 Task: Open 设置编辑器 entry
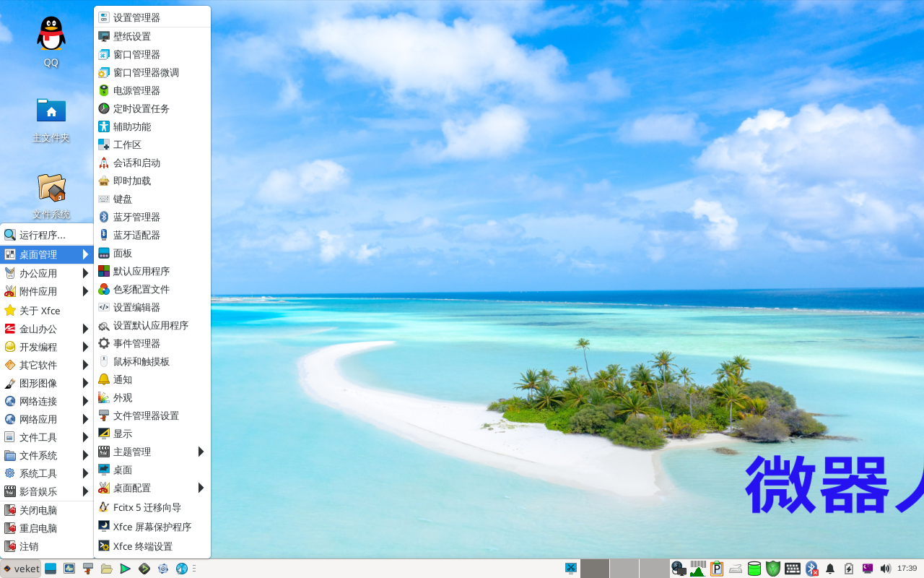click(152, 307)
